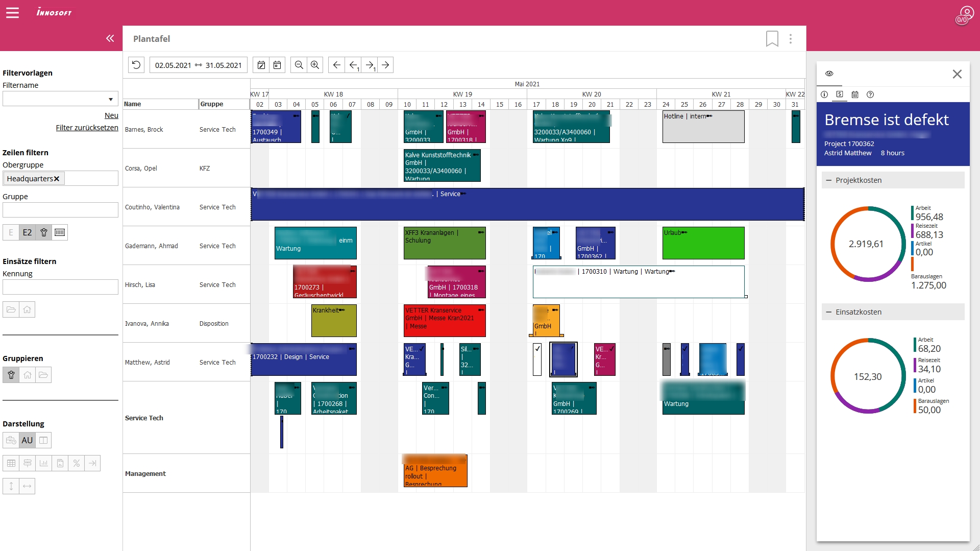Screen dimensions: 980x551
Task: Collapse the Projektkosten section
Action: tap(893, 180)
